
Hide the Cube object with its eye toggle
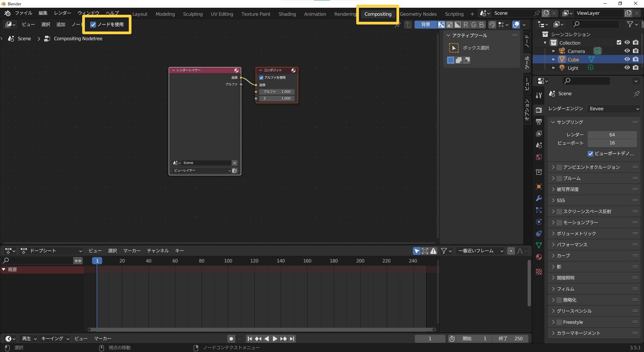pyautogui.click(x=627, y=59)
